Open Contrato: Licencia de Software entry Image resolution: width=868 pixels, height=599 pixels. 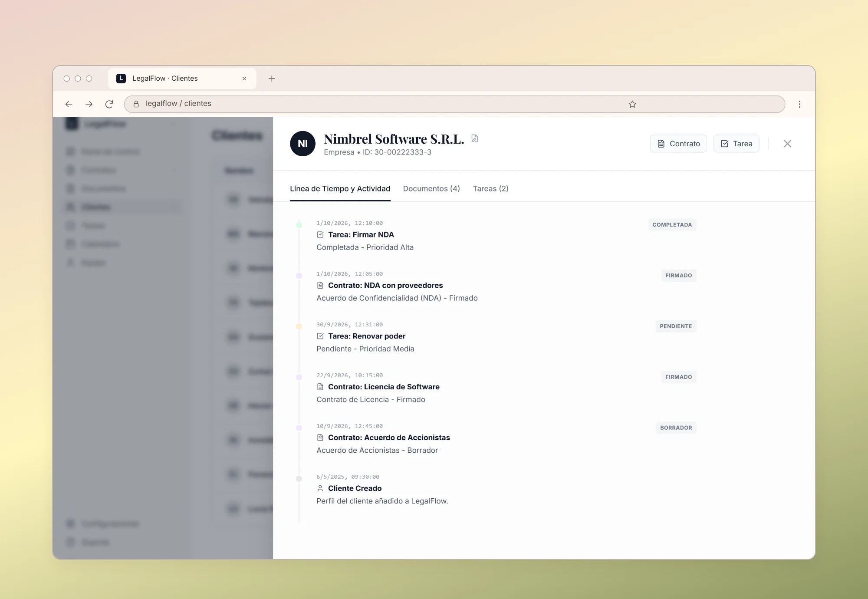pos(384,387)
